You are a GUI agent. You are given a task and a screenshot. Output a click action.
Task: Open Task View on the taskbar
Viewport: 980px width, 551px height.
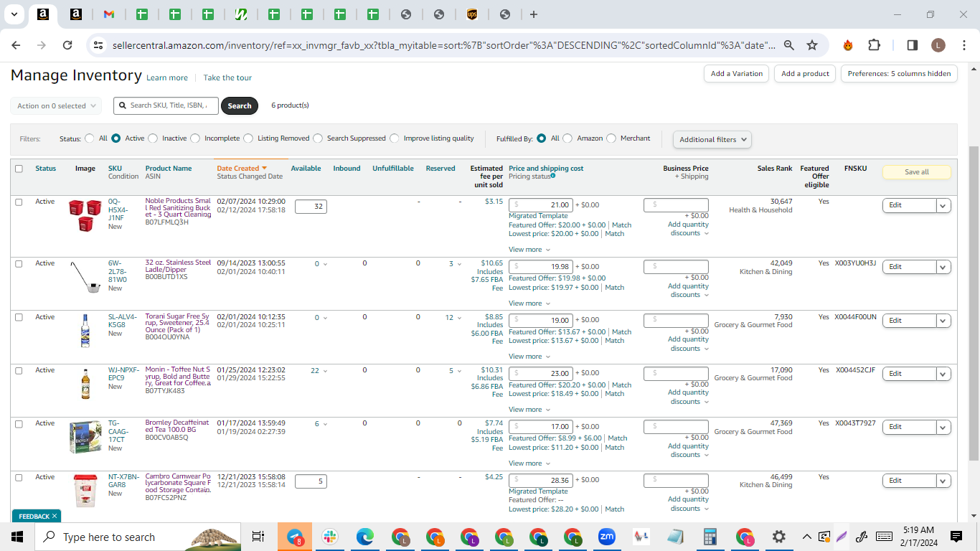[258, 537]
